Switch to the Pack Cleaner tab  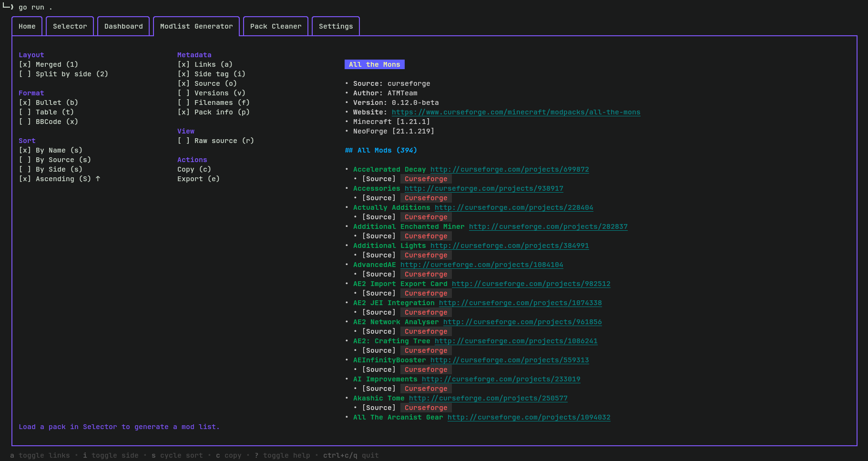tap(275, 26)
